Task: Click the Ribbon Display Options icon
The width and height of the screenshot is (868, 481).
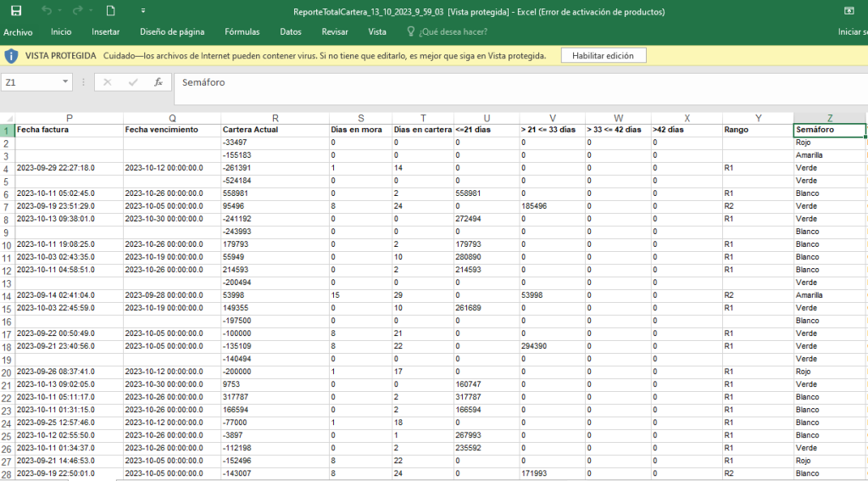Action: coord(849,12)
